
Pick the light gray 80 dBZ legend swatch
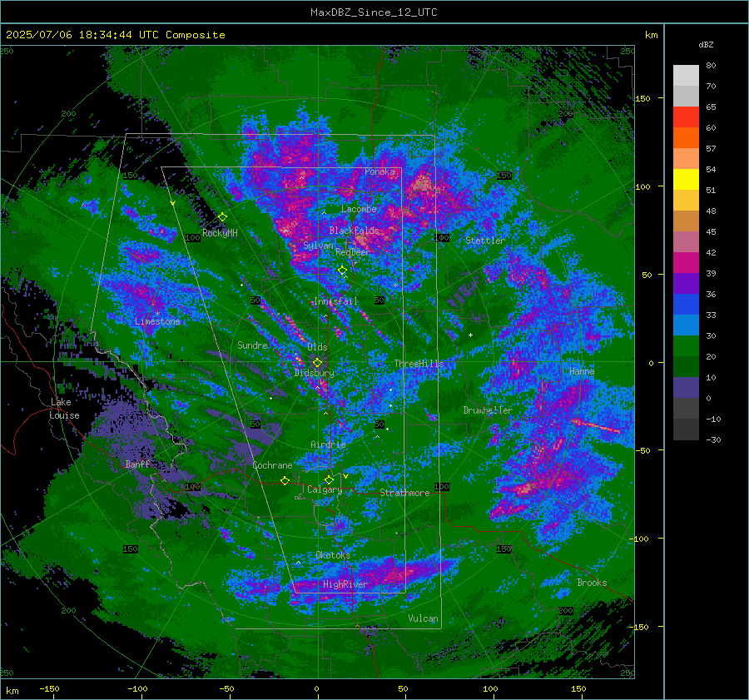tap(686, 75)
